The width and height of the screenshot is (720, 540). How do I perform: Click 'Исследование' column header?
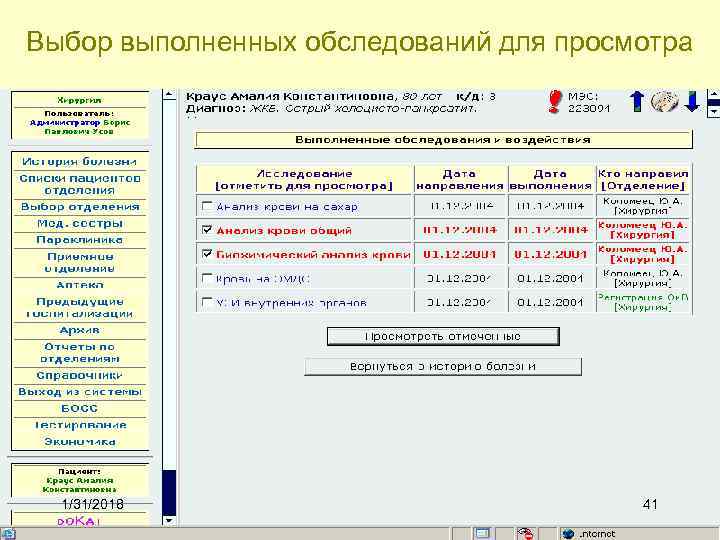pyautogui.click(x=304, y=180)
